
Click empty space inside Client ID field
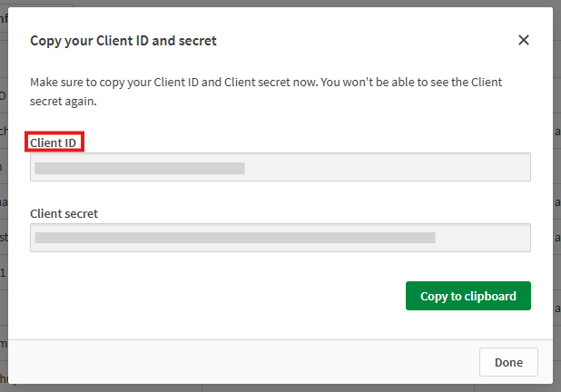pyautogui.click(x=387, y=167)
